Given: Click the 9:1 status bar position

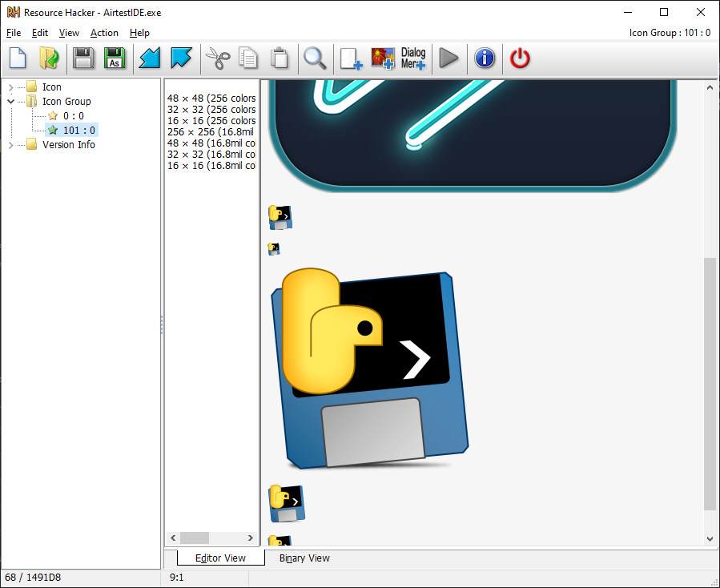Looking at the screenshot, I should (177, 578).
